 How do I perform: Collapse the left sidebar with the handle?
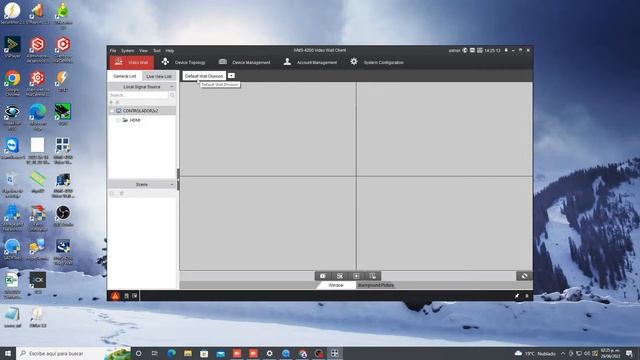tap(178, 179)
